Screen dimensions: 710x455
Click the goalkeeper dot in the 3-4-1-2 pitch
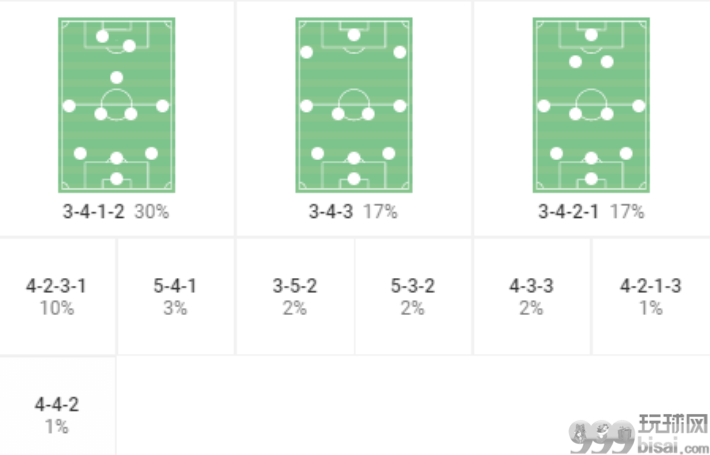(x=117, y=179)
